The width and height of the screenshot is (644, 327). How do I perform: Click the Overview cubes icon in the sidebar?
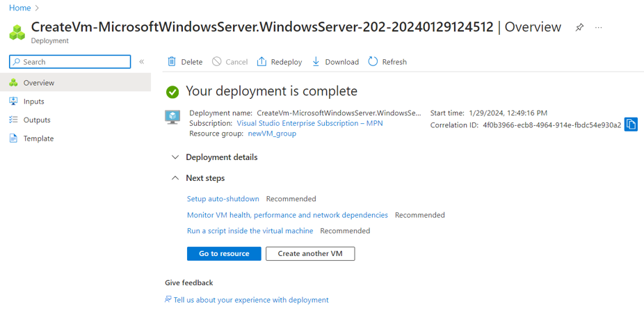[x=13, y=83]
